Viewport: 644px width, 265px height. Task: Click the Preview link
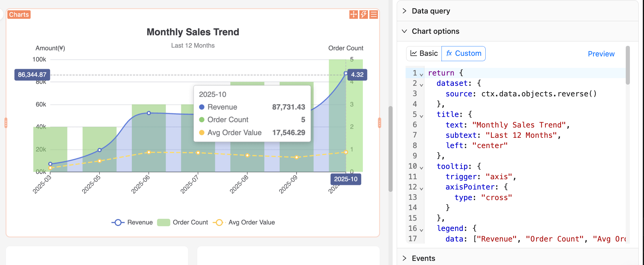coord(601,54)
